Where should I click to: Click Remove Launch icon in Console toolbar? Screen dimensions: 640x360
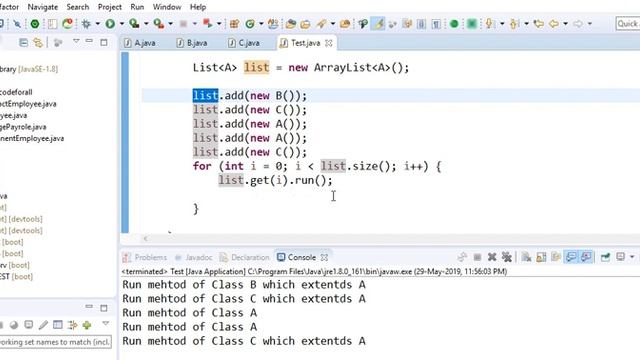[492, 257]
